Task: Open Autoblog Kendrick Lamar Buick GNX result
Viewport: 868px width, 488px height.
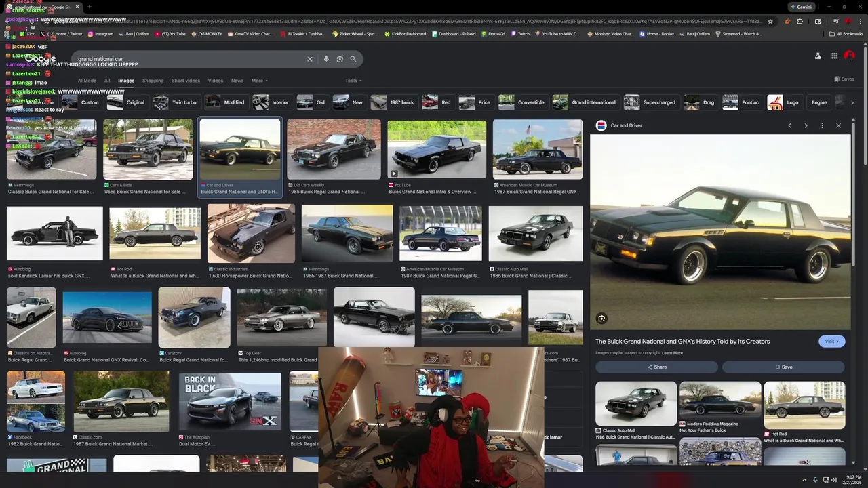Action: coord(55,234)
